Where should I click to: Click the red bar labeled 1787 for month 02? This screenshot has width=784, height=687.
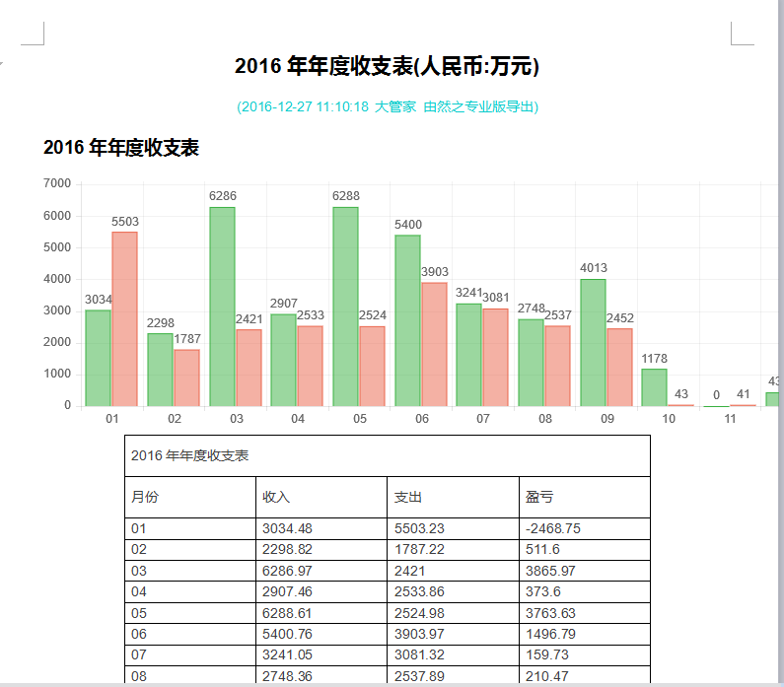pos(186,378)
